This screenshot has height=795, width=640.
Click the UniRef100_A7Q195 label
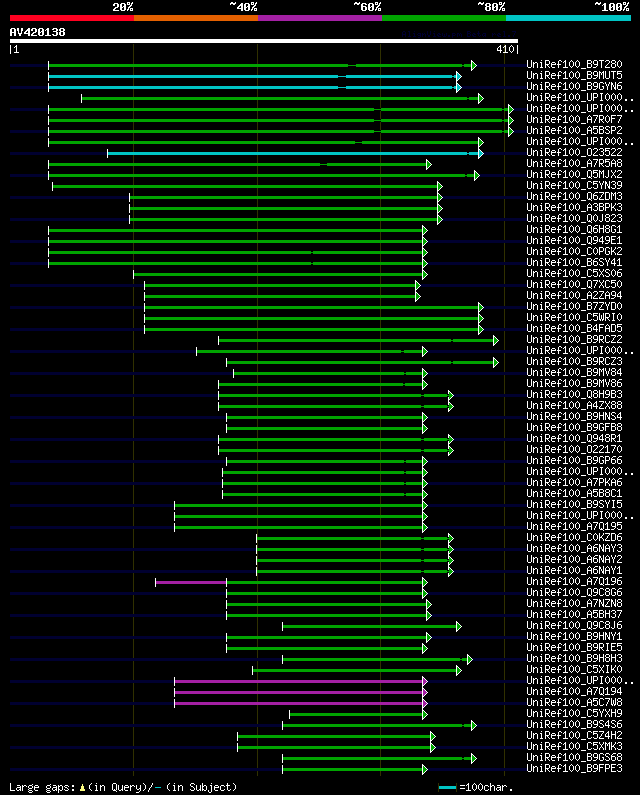pos(574,526)
